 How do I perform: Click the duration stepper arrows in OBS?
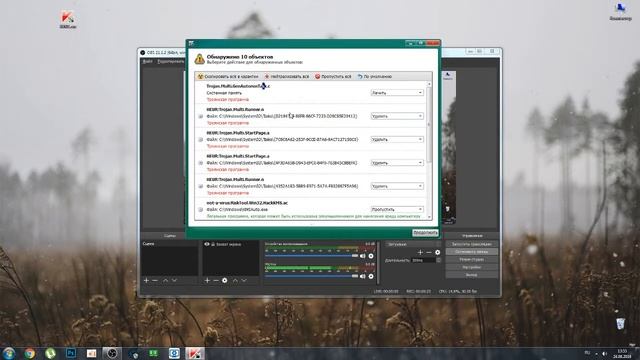439,260
